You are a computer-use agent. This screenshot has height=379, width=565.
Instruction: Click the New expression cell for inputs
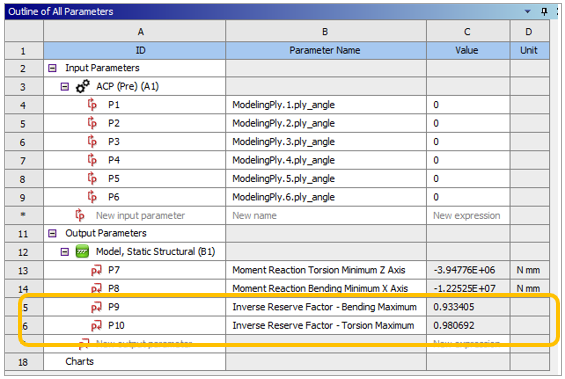coord(468,215)
